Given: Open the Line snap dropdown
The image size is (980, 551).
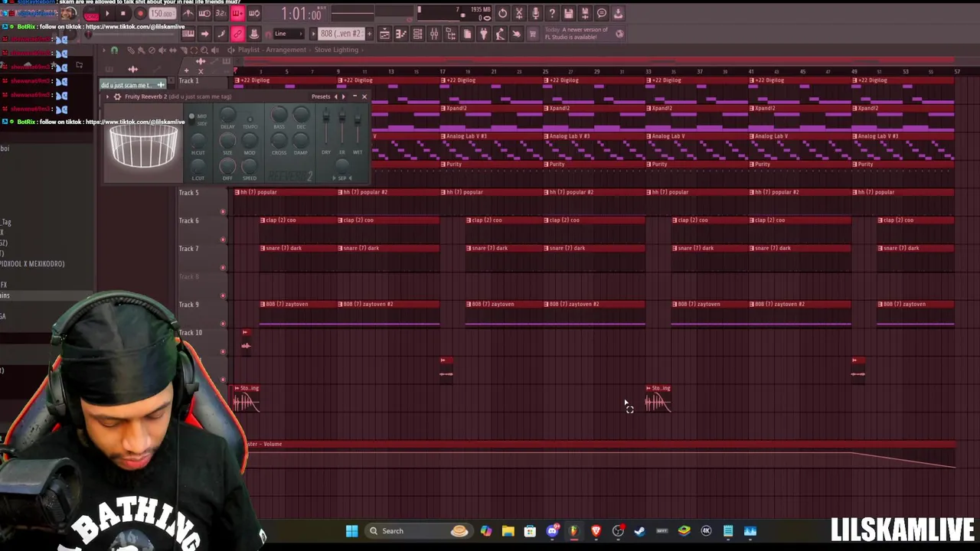Looking at the screenshot, I should pyautogui.click(x=289, y=34).
